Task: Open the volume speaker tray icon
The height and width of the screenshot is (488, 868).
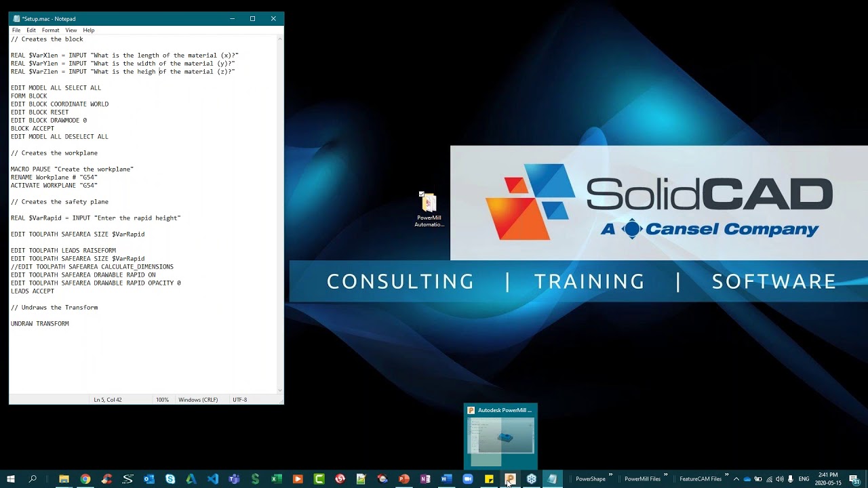Action: click(x=780, y=479)
